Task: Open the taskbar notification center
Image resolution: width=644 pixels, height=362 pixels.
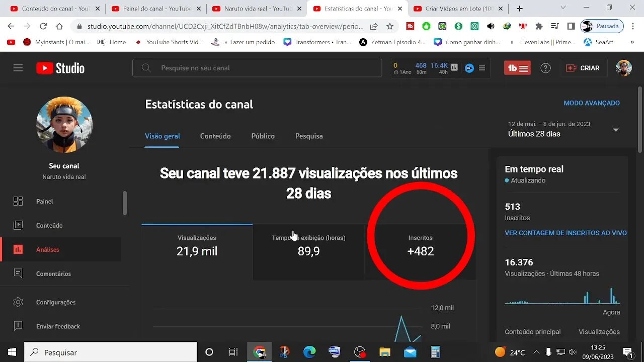Action: pyautogui.click(x=628, y=352)
